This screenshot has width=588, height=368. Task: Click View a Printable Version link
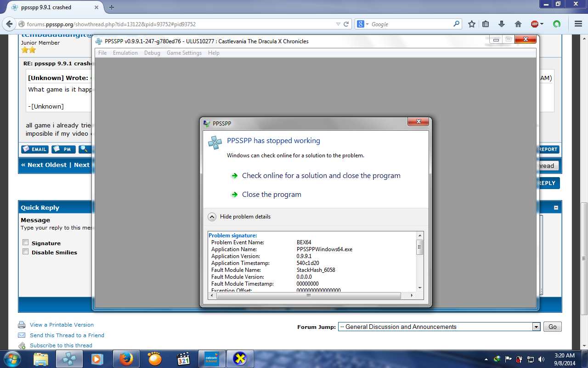pos(62,325)
